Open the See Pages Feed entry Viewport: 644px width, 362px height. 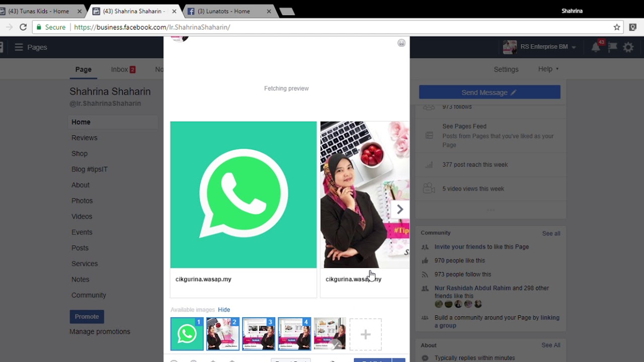click(464, 126)
